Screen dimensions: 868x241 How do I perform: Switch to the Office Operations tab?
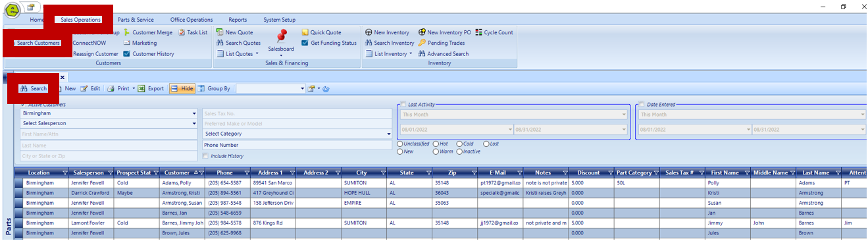(x=191, y=20)
